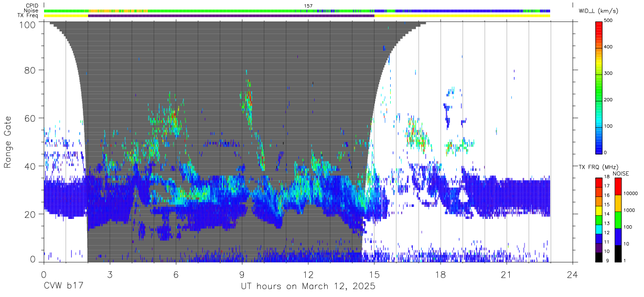Click the purple segment of the TX FRQ legend

(x=599, y=248)
